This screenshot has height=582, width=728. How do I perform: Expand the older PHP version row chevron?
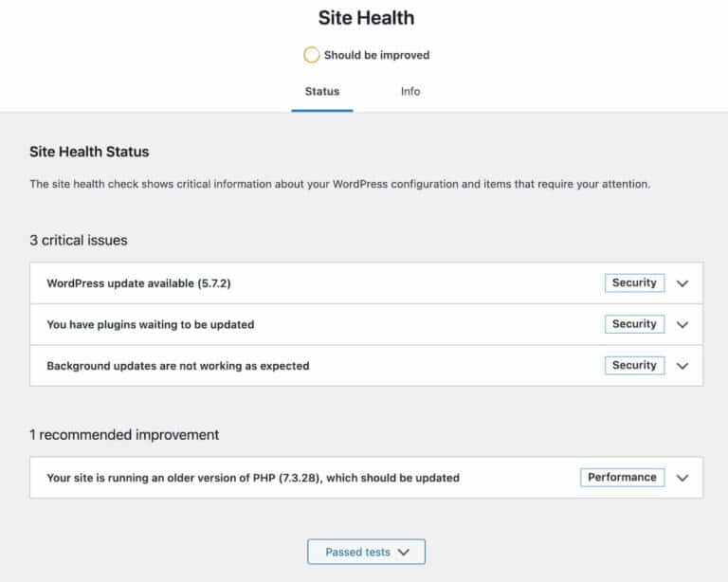coord(682,478)
